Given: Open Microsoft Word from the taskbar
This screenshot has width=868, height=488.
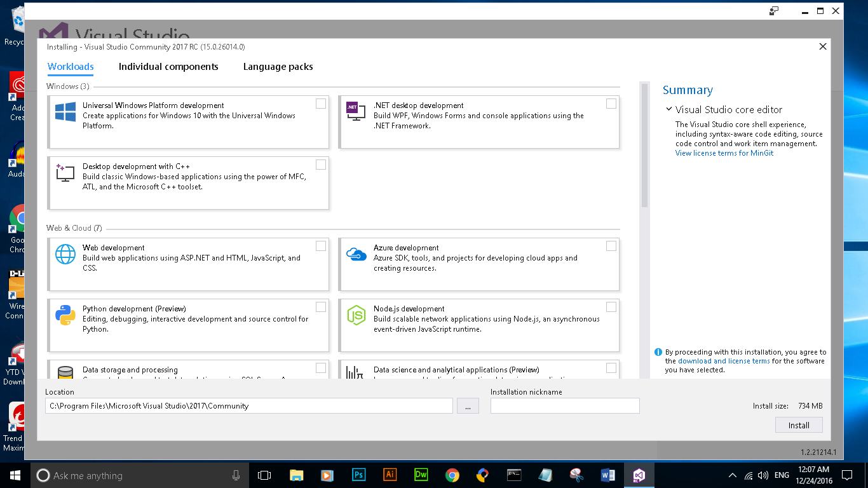Looking at the screenshot, I should (607, 475).
